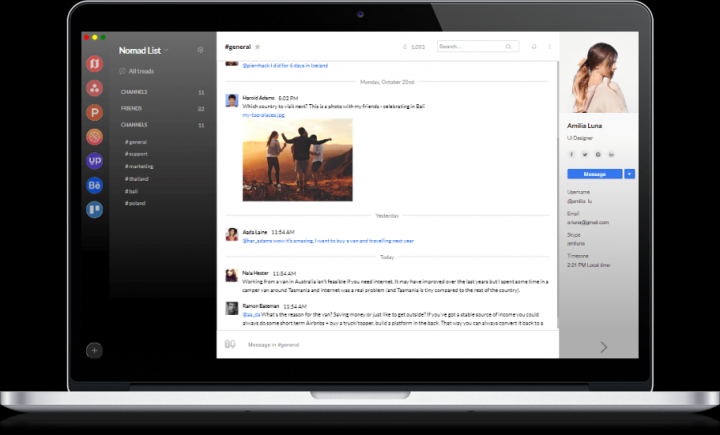Open Amilia Luna's Facebook profile icon
This screenshot has height=435, width=720.
(x=572, y=154)
